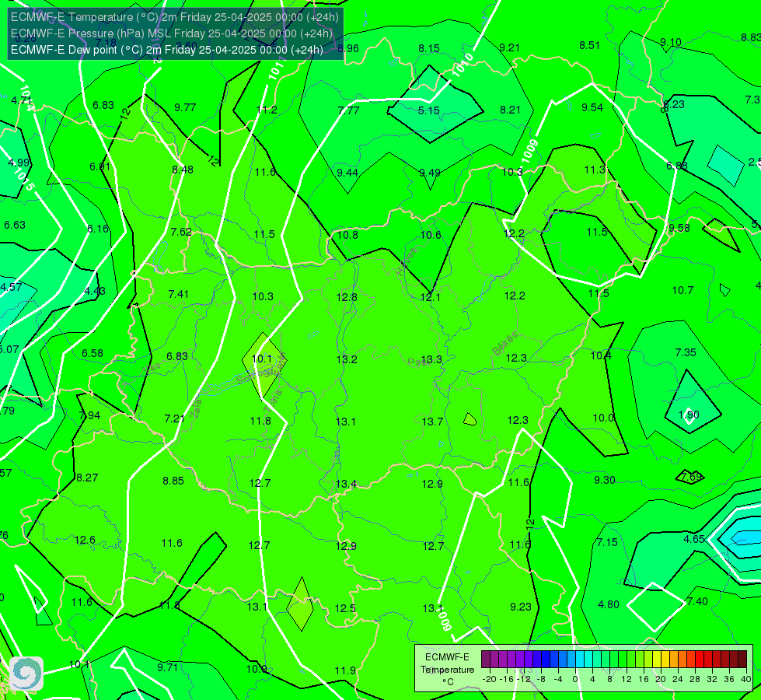Click the 6.58 temperature value
The image size is (761, 700).
coord(93,353)
